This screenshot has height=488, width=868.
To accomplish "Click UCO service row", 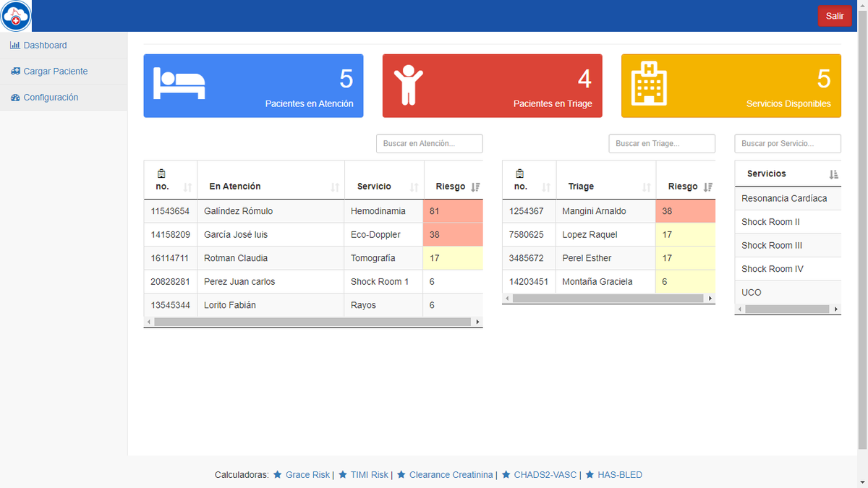I will 788,292.
